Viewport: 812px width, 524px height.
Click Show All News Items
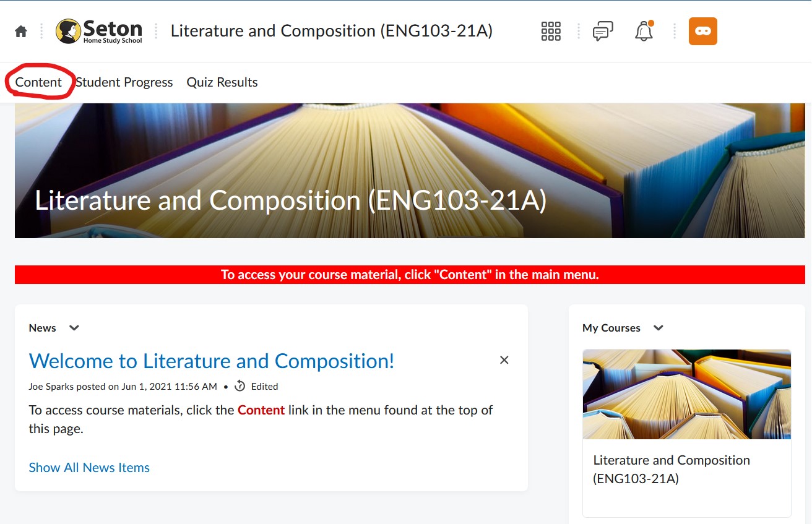coord(89,468)
